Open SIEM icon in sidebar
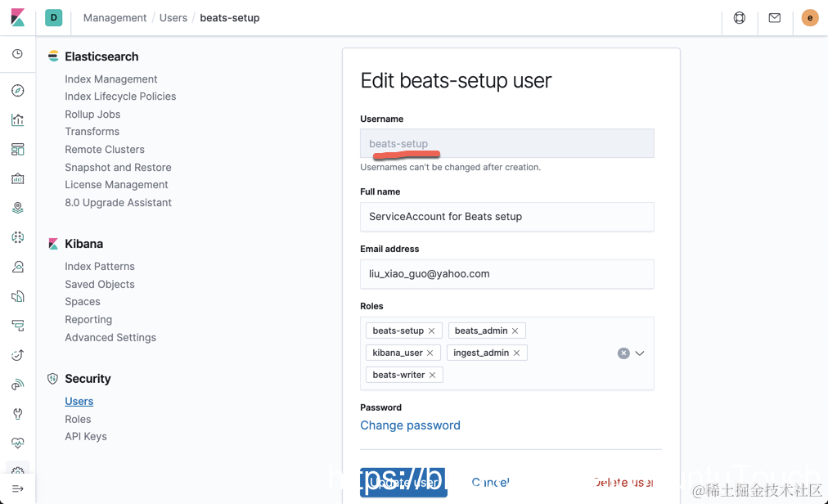The width and height of the screenshot is (828, 504). coord(17,385)
